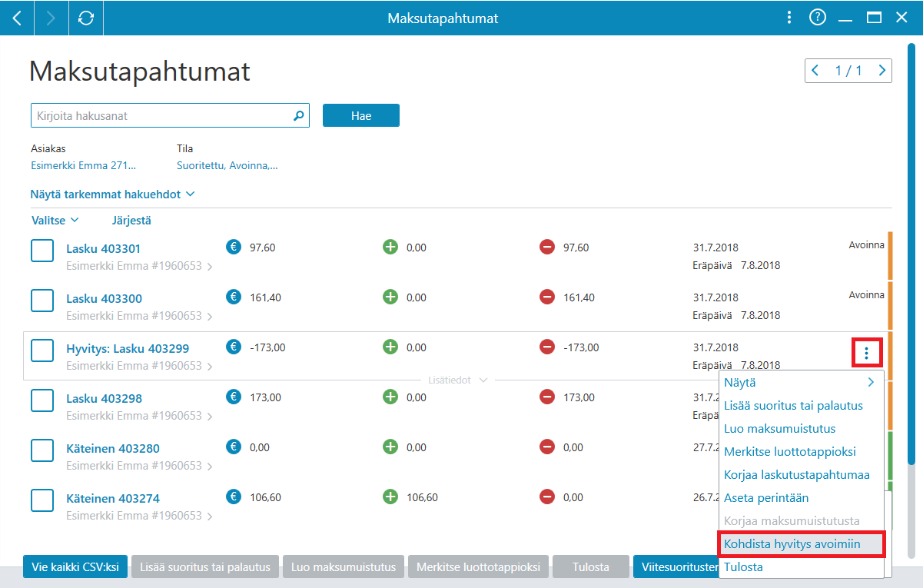Click the three-dot menu on Hyvitys row
The height and width of the screenshot is (588, 923).
(866, 353)
